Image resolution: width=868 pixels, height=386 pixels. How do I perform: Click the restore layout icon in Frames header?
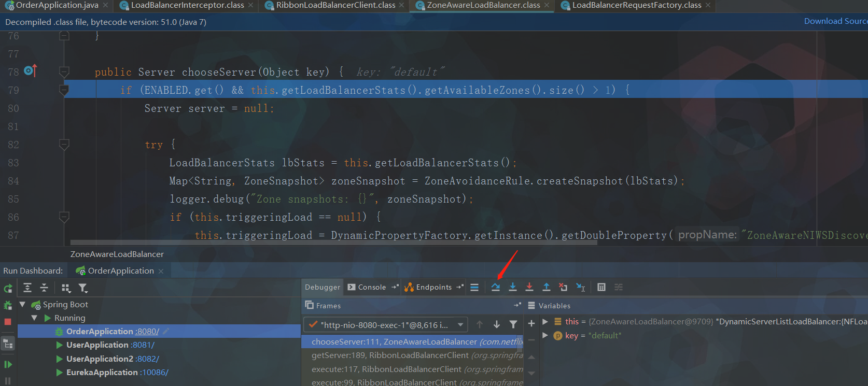517,305
